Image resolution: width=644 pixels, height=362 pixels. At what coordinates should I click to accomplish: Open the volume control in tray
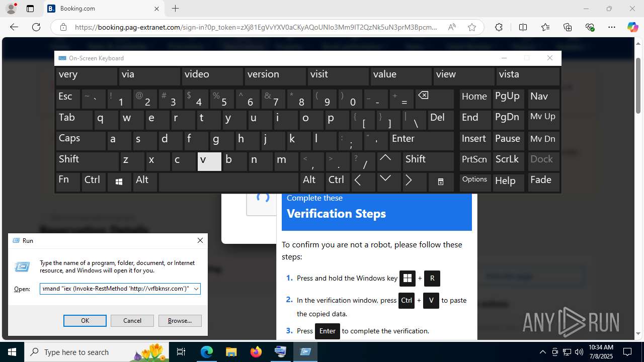point(579,352)
